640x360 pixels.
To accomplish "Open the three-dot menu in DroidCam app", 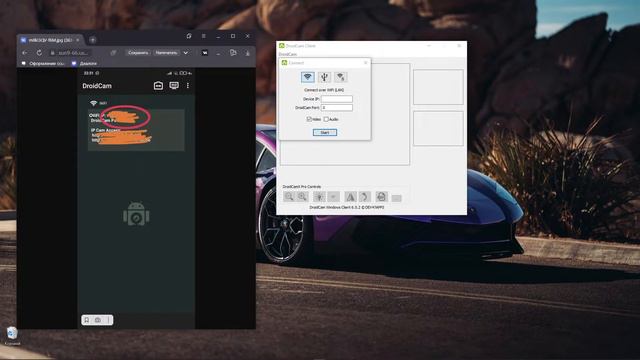I will click(x=188, y=86).
